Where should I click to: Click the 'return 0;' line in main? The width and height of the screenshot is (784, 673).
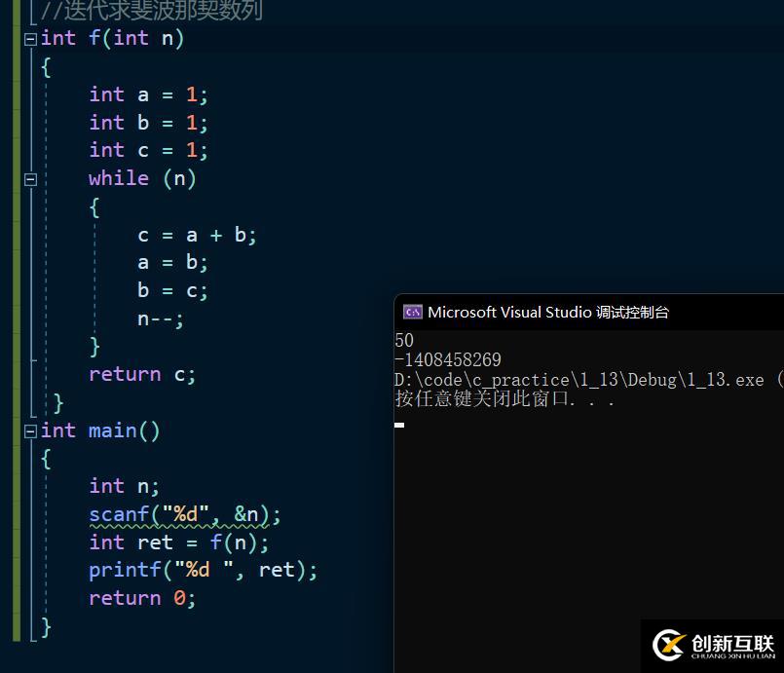point(142,598)
